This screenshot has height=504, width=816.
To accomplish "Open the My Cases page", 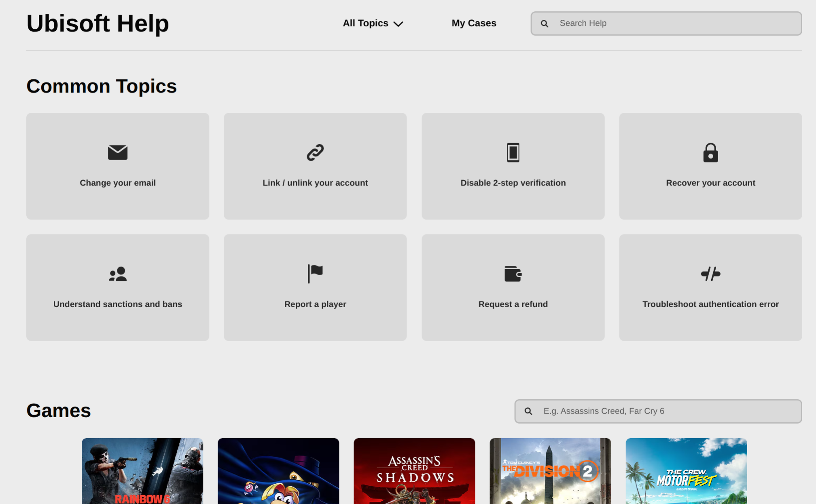I will [474, 23].
